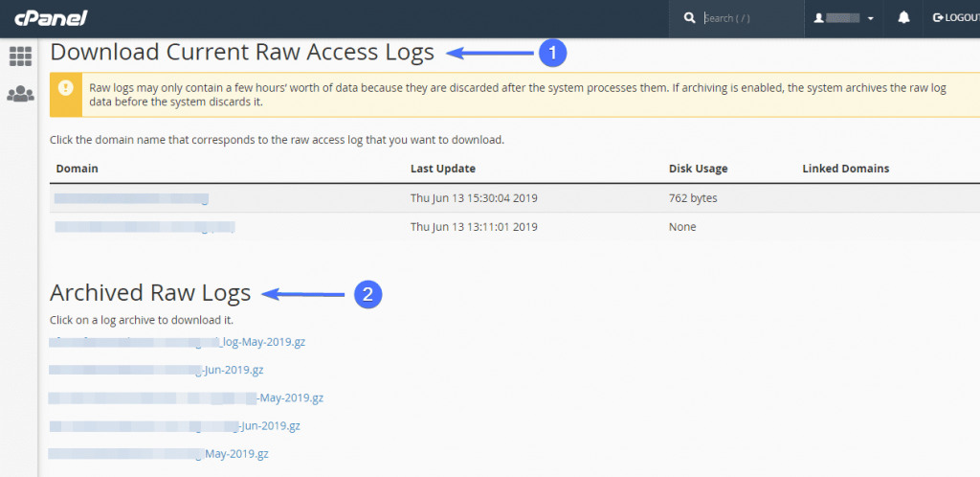Download the last May-2019.gz archive
Screen dimensions: 980x477
159,454
